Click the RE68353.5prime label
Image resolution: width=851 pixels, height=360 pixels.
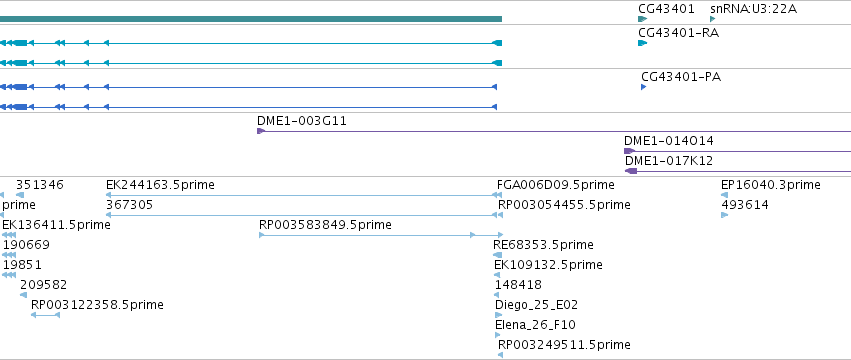tap(543, 245)
